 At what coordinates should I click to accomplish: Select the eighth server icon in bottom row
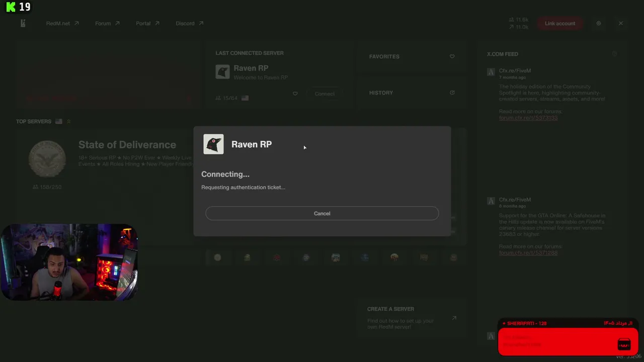[424, 257]
